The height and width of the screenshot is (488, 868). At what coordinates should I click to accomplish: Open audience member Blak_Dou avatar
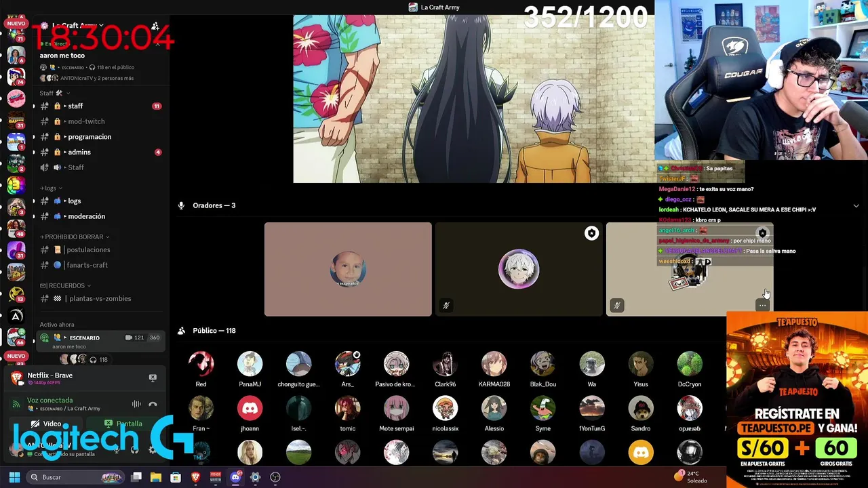coord(542,364)
